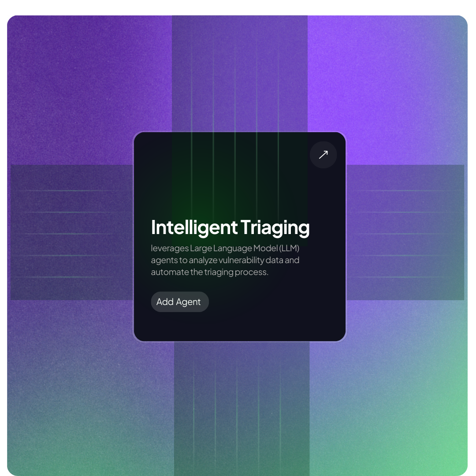Click the word "Triaging" in the heading
The image size is (476, 476).
coord(275,227)
